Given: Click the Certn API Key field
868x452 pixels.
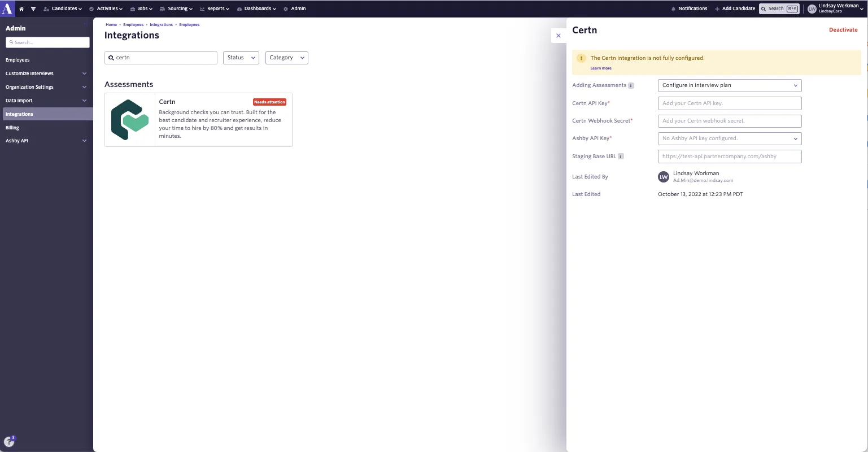Looking at the screenshot, I should [x=730, y=103].
